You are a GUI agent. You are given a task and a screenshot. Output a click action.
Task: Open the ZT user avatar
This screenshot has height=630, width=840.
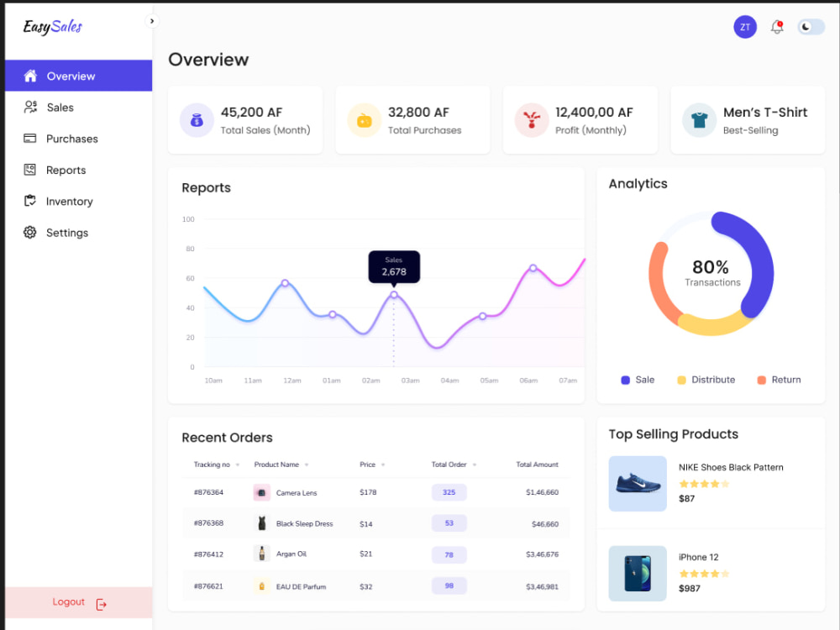click(744, 27)
